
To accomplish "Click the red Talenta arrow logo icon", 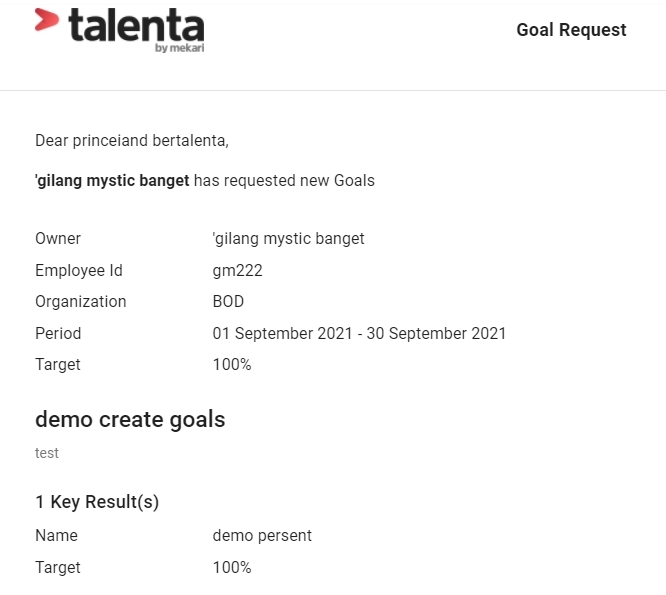I will pos(46,20).
